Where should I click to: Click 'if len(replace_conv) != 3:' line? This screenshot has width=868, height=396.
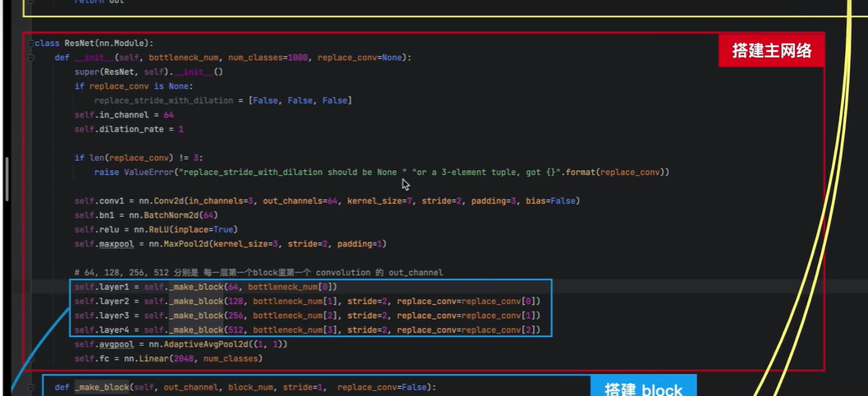point(139,158)
